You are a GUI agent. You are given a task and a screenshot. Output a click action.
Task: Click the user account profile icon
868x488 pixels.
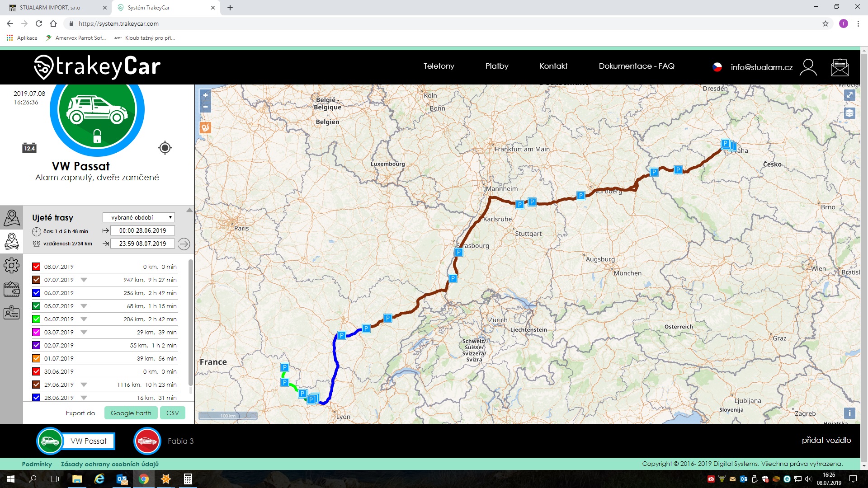(x=808, y=67)
